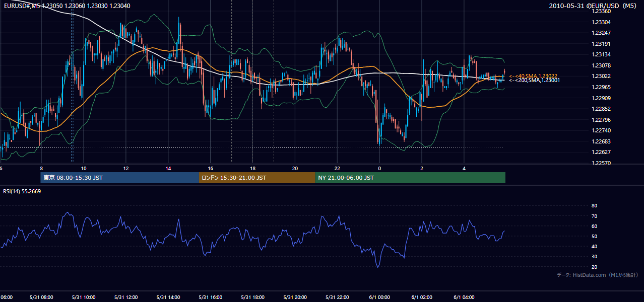Click price axis value 1.23247
Image resolution: width=644 pixels, height=302 pixels.
pyautogui.click(x=600, y=33)
